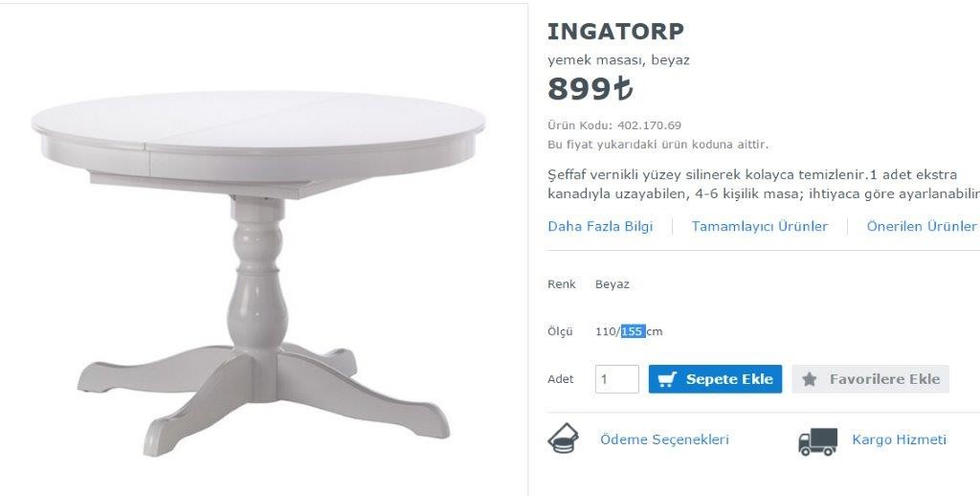
Task: Click the INGATORP product title
Action: pyautogui.click(x=615, y=32)
